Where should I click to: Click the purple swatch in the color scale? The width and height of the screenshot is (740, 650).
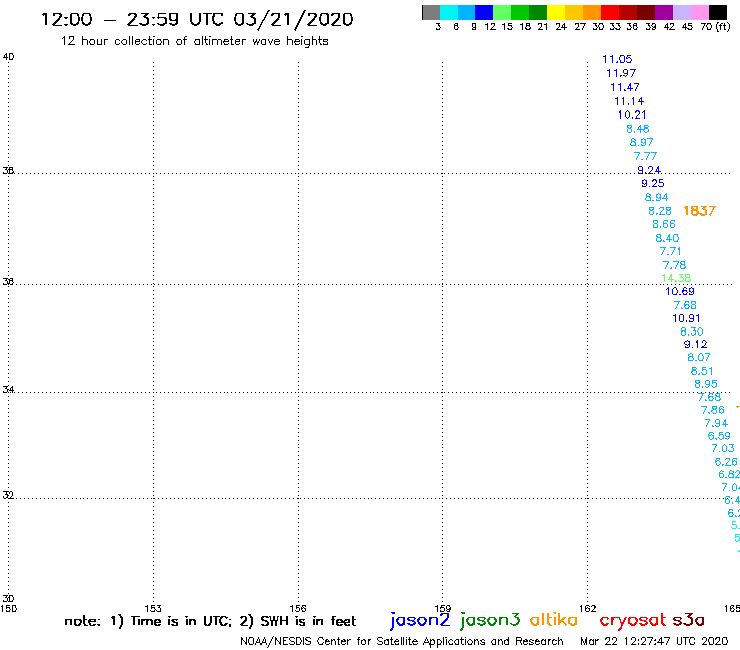coord(664,12)
